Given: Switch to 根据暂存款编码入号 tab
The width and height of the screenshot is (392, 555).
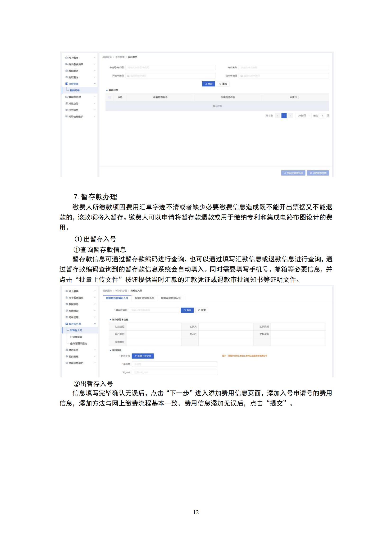Looking at the screenshot, I should 117,298.
